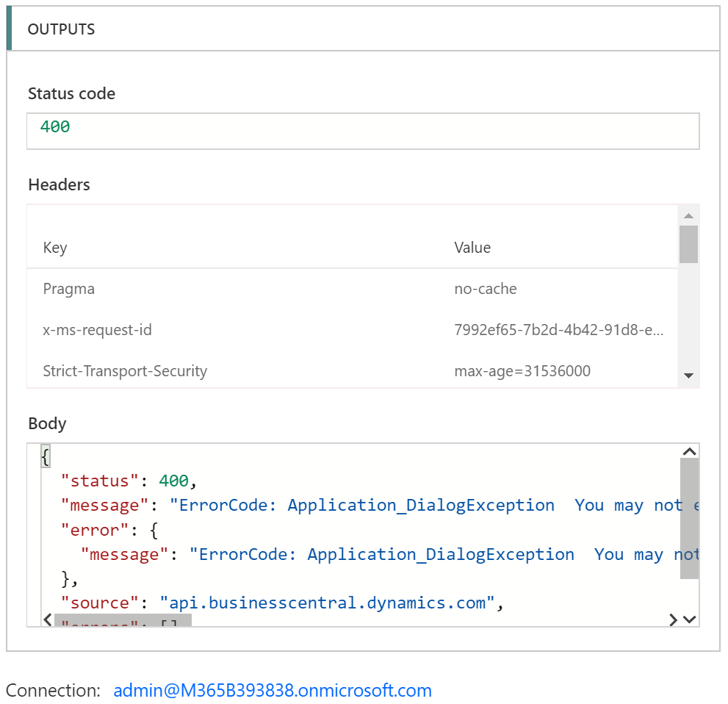
Task: Select the no-cache header value
Action: 485,289
